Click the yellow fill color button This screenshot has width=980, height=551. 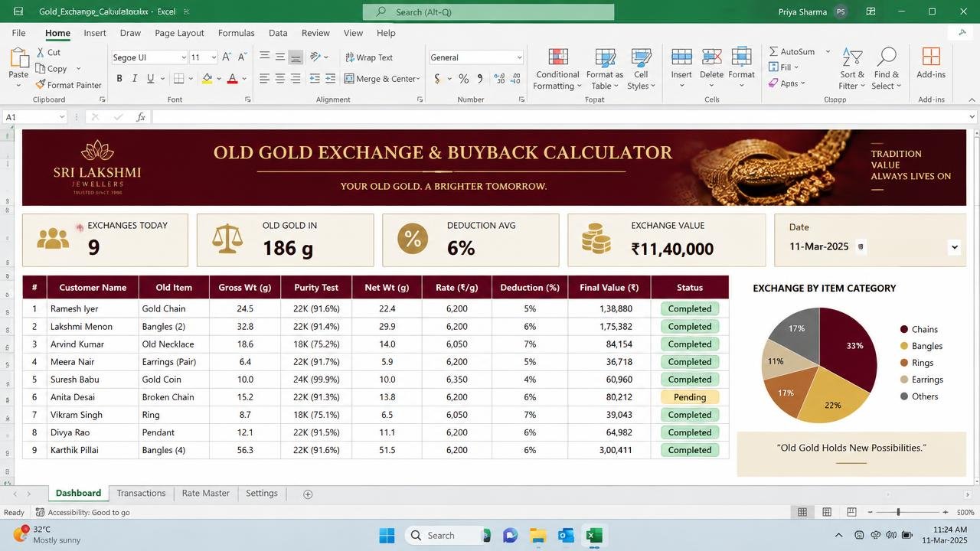(x=207, y=78)
